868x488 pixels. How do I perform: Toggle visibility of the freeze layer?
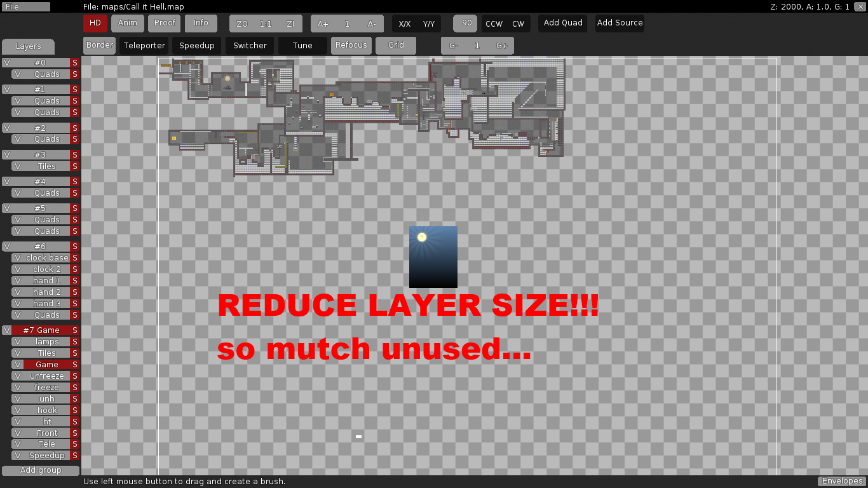[x=18, y=388]
